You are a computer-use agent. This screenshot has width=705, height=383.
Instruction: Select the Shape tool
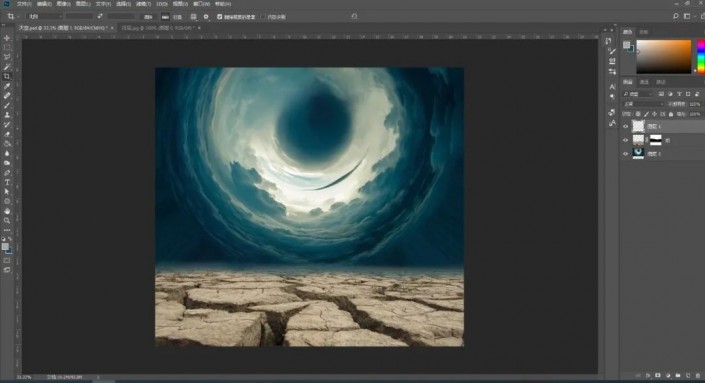click(x=7, y=201)
